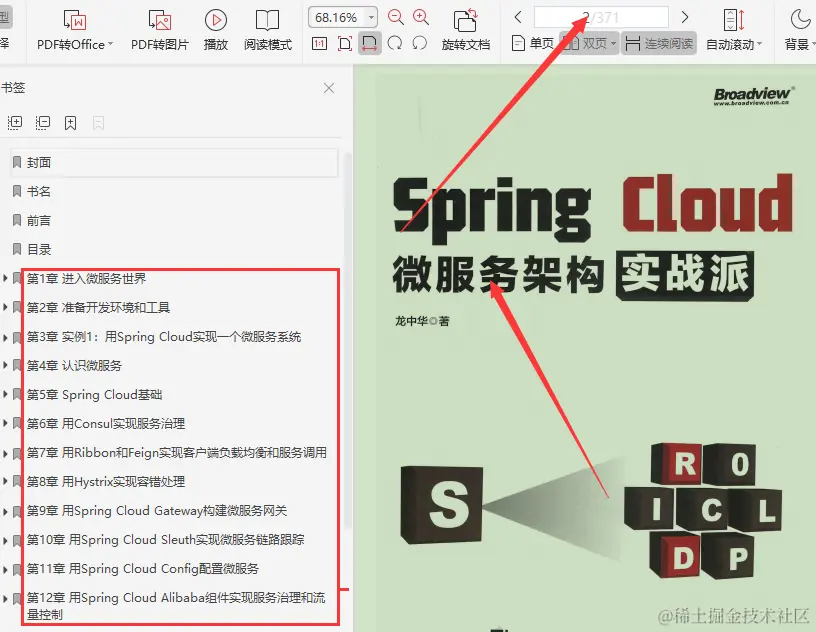Go to next page arrow

(685, 18)
